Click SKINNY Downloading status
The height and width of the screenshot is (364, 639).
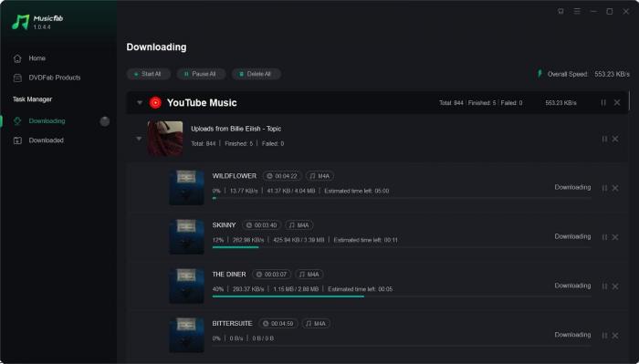(x=572, y=236)
